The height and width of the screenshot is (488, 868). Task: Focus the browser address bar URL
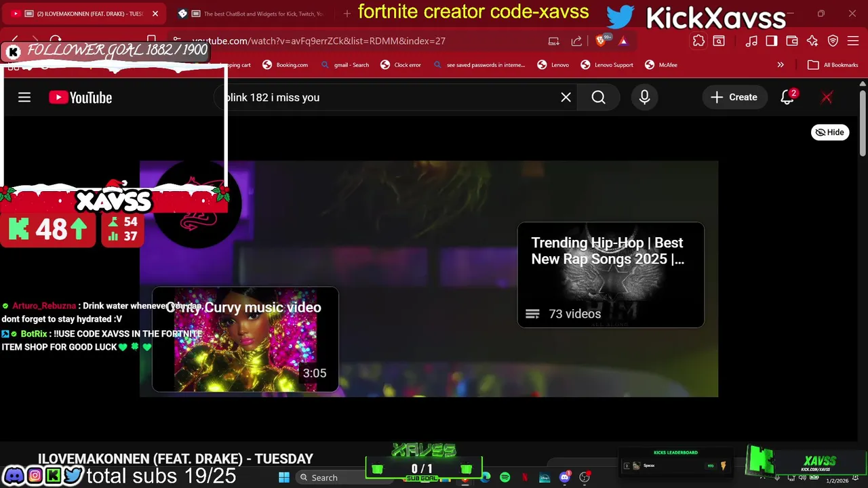pyautogui.click(x=319, y=41)
